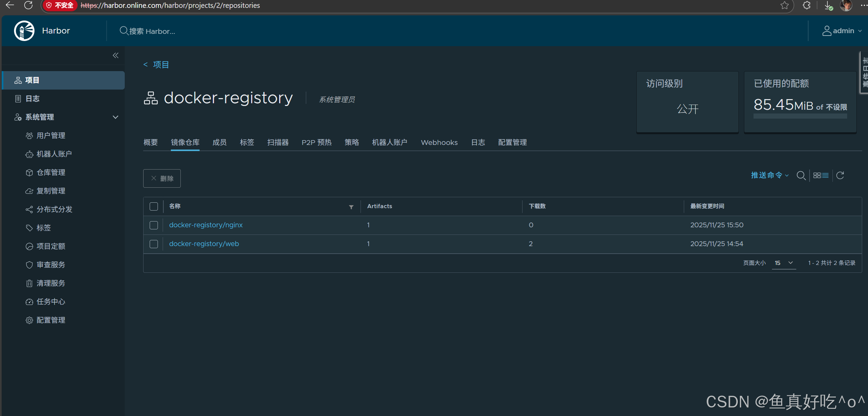Screen dimensions: 868x416
Task: Collapse the sidebar with double-chevron icon
Action: pyautogui.click(x=116, y=55)
